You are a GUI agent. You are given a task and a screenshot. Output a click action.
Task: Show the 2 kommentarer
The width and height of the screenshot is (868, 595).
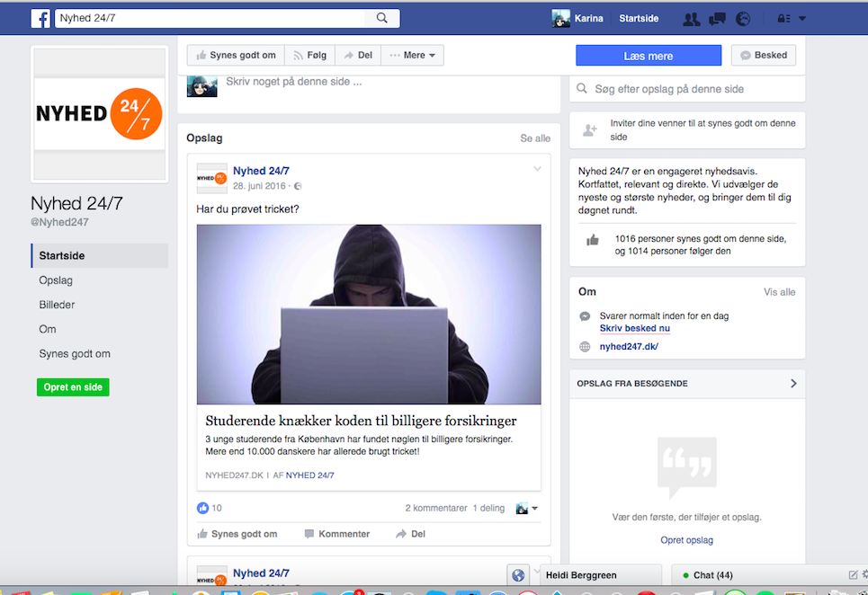[436, 508]
